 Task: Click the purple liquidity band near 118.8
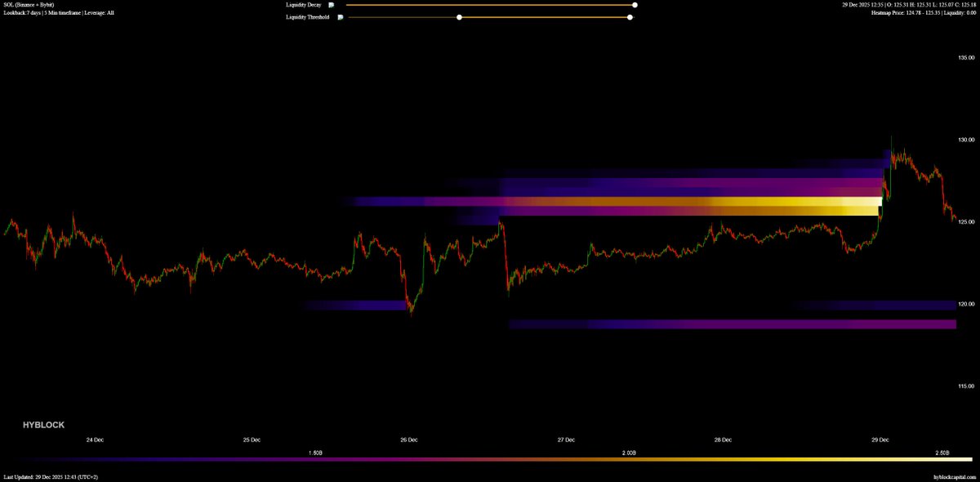[x=732, y=324]
